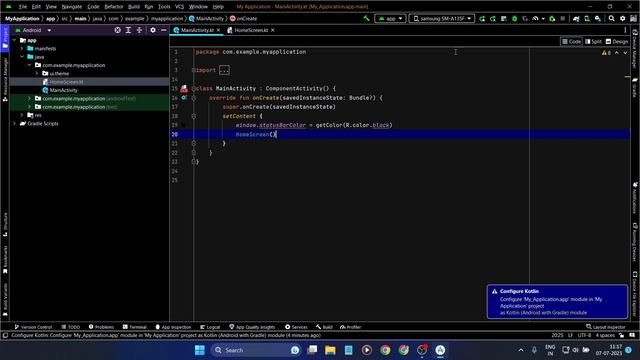Expand the manifests folder
This screenshot has height=360, width=640.
pyautogui.click(x=22, y=48)
